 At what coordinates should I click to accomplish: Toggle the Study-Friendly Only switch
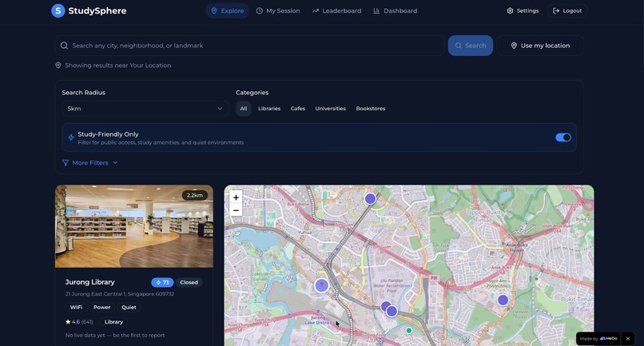[x=563, y=137]
